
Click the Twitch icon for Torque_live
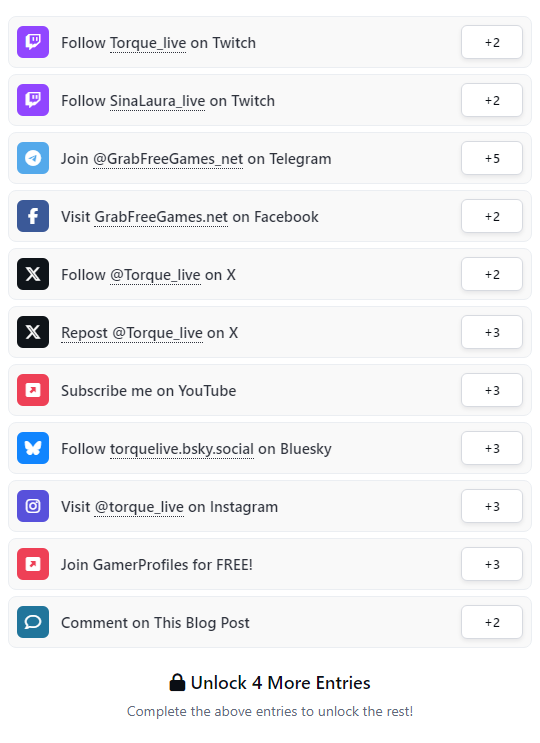pos(33,42)
